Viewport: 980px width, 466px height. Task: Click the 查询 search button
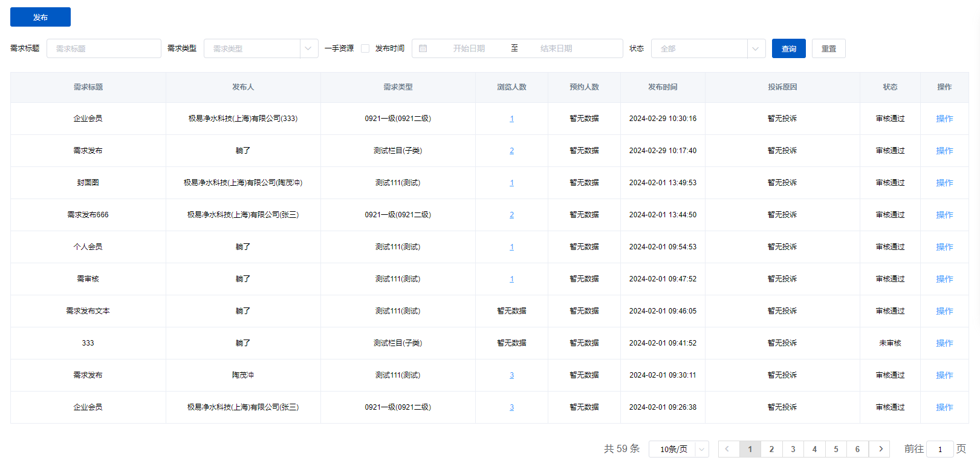click(x=788, y=48)
